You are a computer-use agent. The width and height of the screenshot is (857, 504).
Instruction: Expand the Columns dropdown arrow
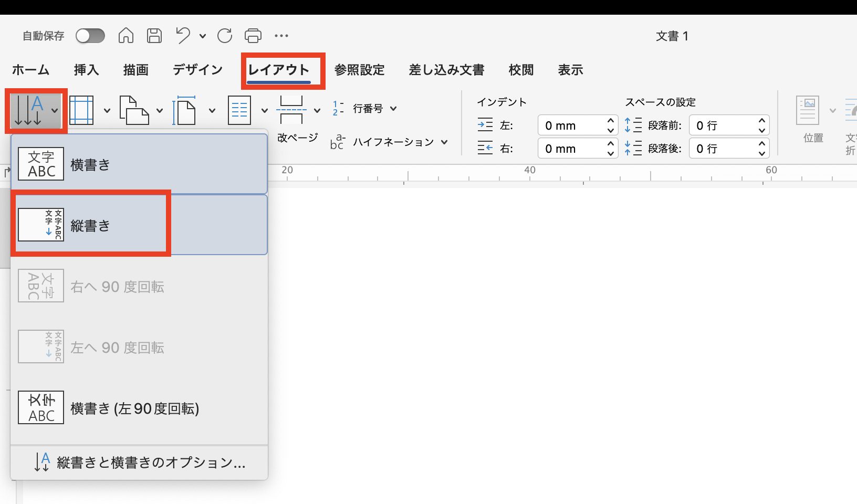coord(265,111)
